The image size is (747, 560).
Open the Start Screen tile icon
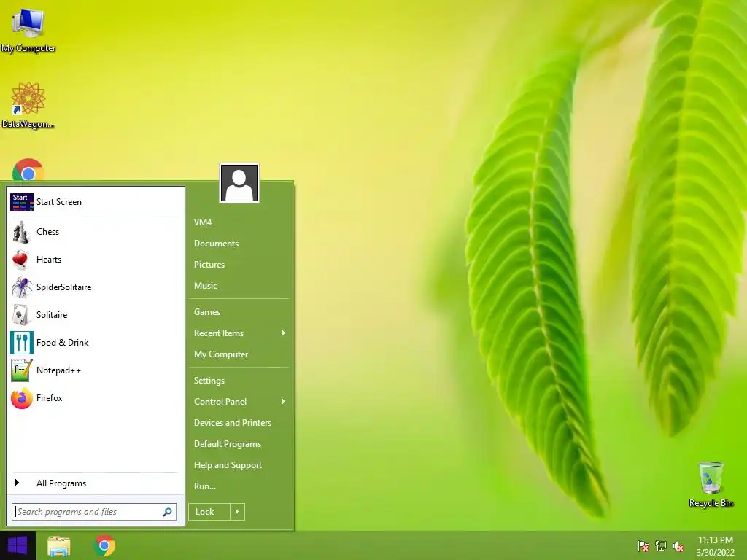click(21, 202)
